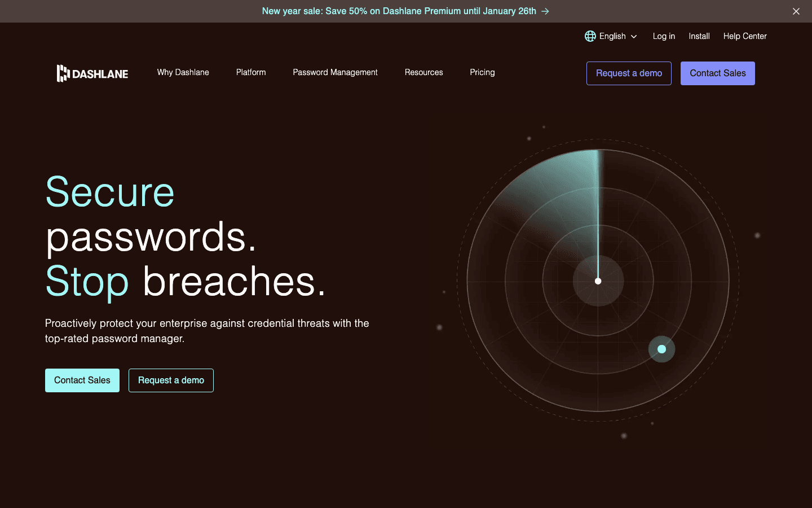Open the Password Management menu
Image resolution: width=812 pixels, height=508 pixels.
click(x=335, y=72)
